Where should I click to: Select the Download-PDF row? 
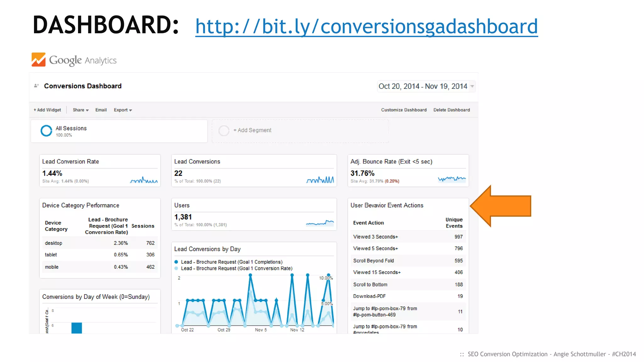coord(408,296)
